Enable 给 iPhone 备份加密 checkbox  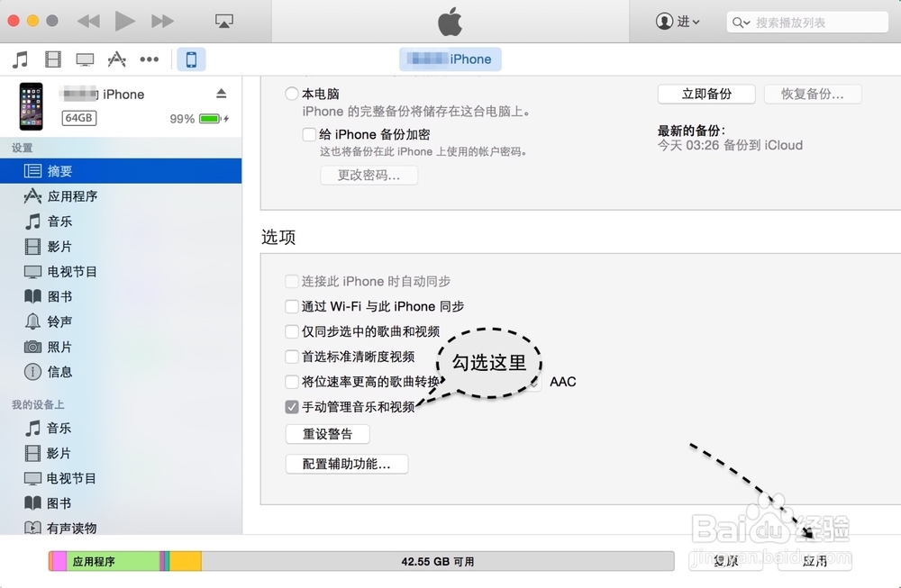point(309,134)
